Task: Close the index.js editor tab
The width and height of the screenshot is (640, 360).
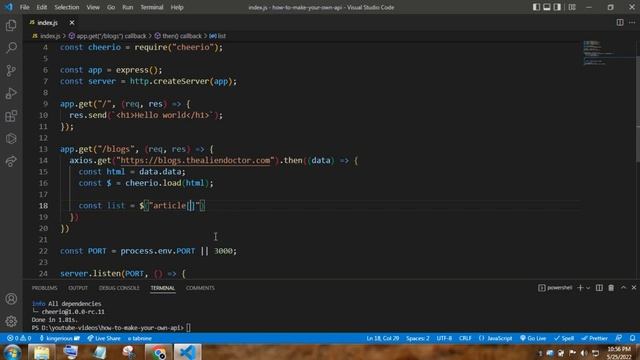Action: click(72, 22)
